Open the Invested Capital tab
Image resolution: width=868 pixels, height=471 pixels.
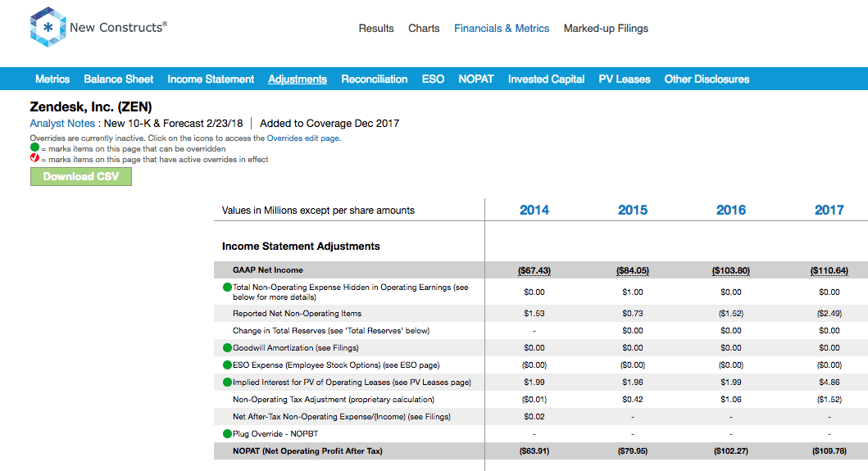pyautogui.click(x=547, y=79)
